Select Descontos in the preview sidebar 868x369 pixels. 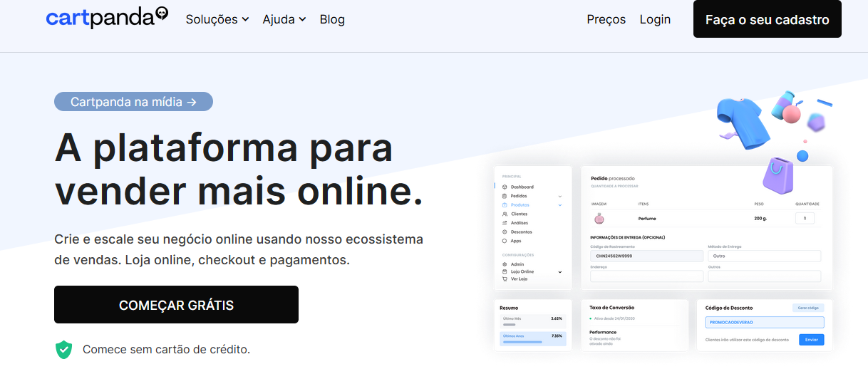point(522,232)
